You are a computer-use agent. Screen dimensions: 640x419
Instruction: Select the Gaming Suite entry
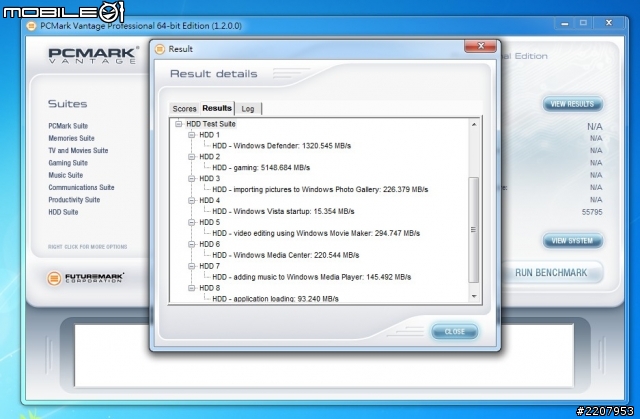68,162
